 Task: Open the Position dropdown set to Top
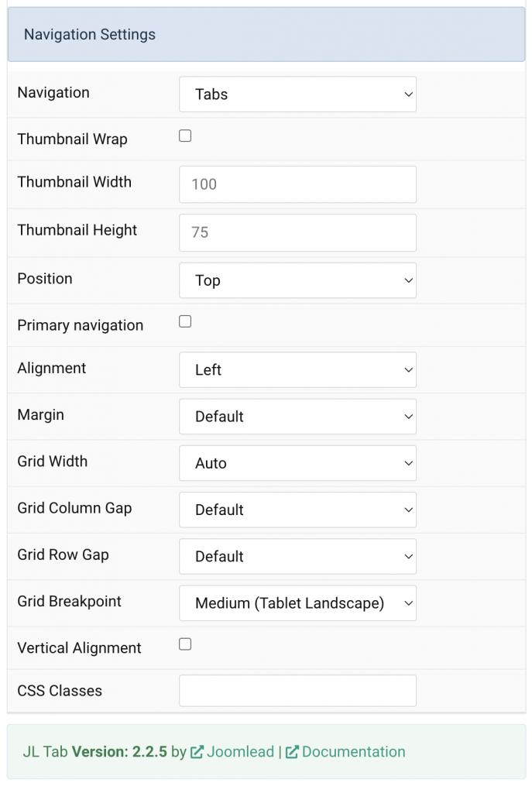[x=297, y=280]
